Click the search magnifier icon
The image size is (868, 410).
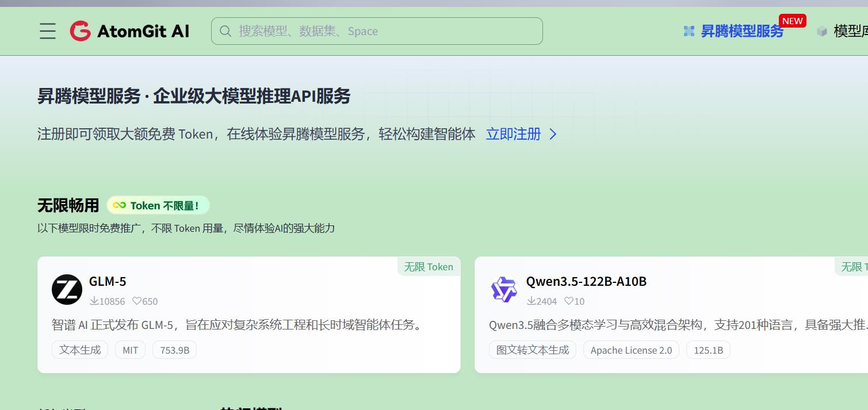[225, 31]
